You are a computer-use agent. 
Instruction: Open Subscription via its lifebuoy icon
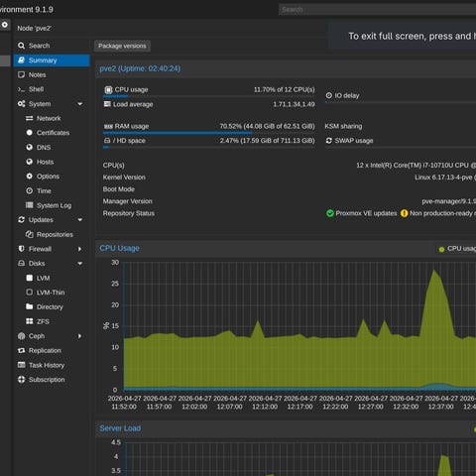pos(21,380)
